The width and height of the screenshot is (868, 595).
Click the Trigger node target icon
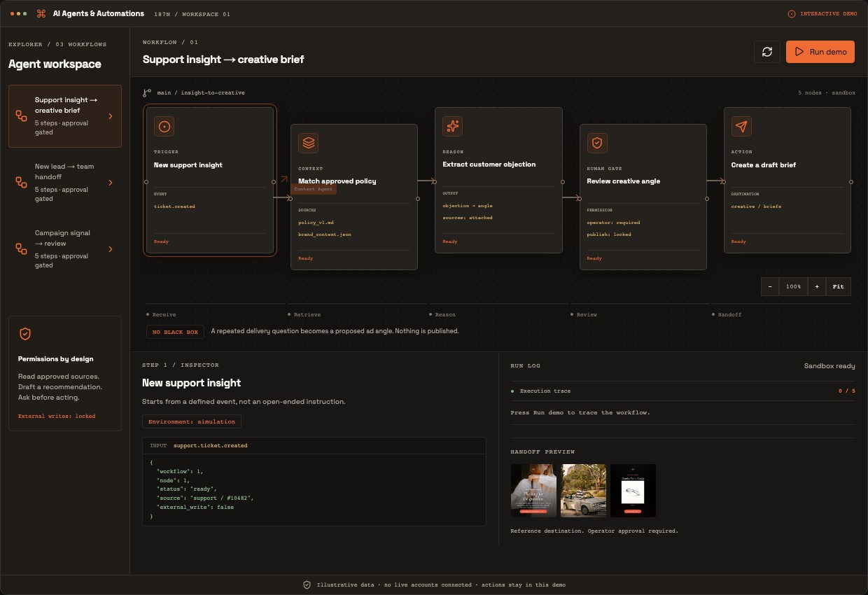164,127
